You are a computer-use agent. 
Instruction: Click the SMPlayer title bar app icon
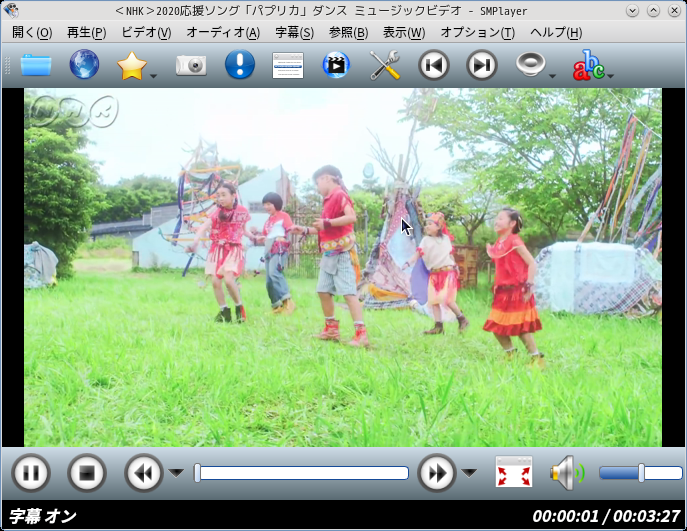(11, 11)
